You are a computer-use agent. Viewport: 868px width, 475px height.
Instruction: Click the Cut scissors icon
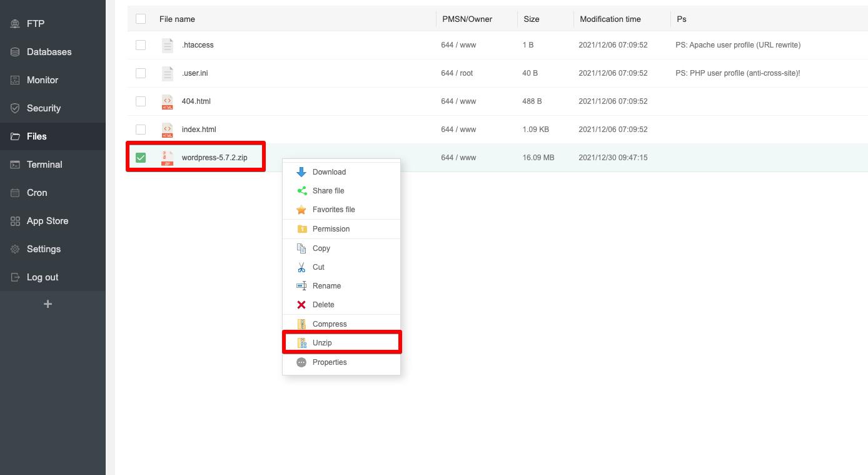pyautogui.click(x=301, y=267)
